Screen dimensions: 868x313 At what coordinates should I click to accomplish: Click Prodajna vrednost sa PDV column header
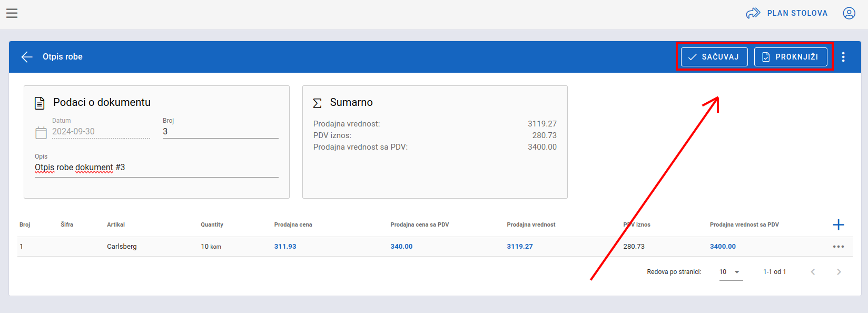pos(744,224)
